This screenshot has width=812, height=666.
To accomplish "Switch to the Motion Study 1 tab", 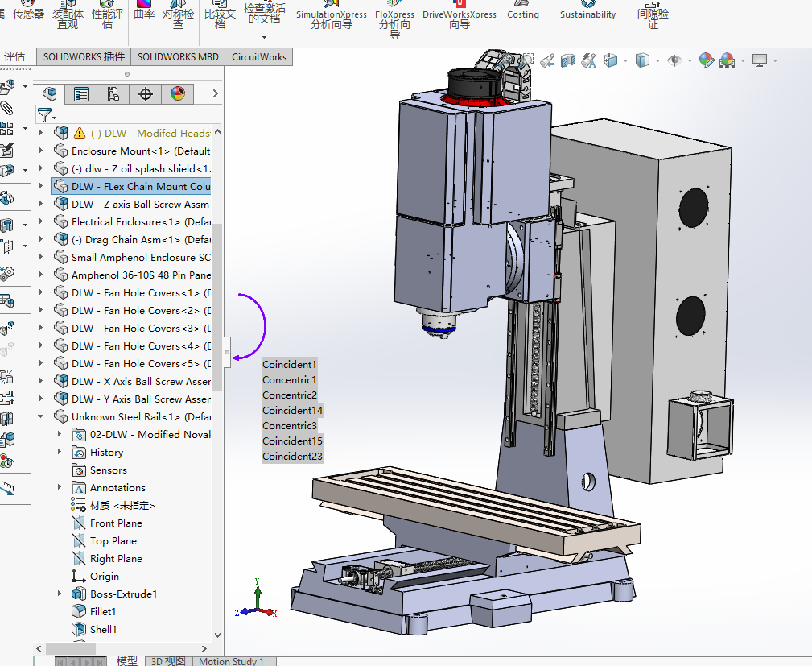I will 232,661.
